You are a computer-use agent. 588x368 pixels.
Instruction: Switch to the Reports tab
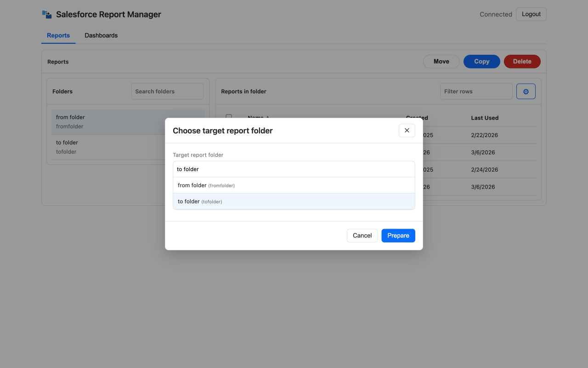coord(58,35)
